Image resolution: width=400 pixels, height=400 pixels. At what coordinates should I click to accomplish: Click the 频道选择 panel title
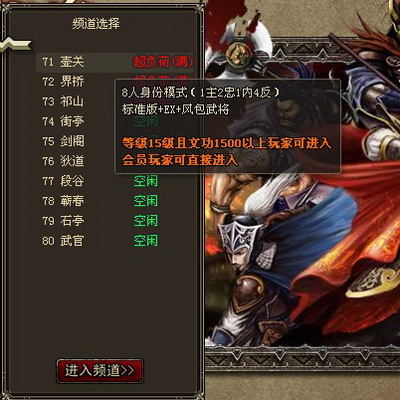coord(96,24)
